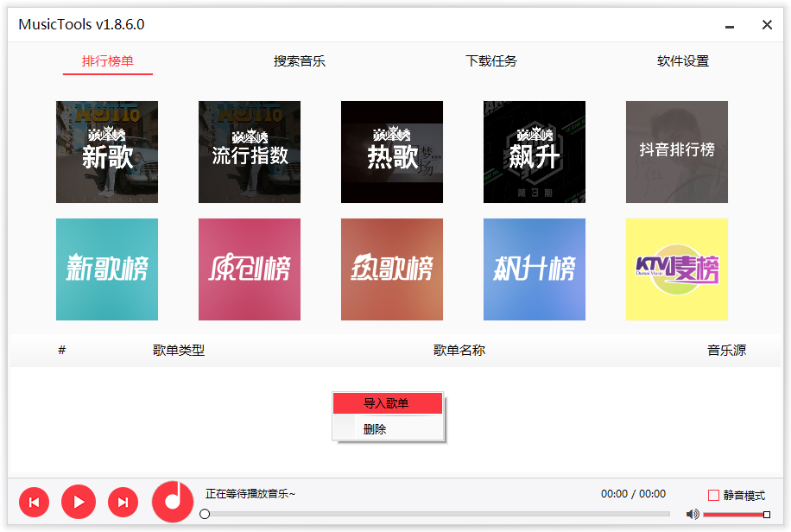Image resolution: width=791 pixels, height=532 pixels.
Task: Enable the 静音模式 checkbox
Action: click(x=713, y=496)
